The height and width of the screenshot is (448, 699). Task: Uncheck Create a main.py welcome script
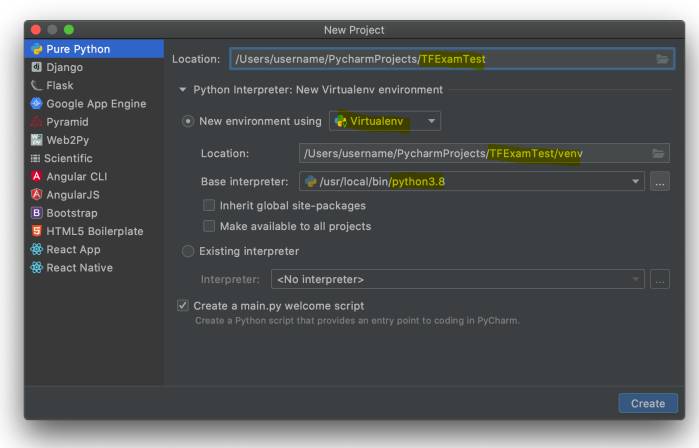coord(183,305)
